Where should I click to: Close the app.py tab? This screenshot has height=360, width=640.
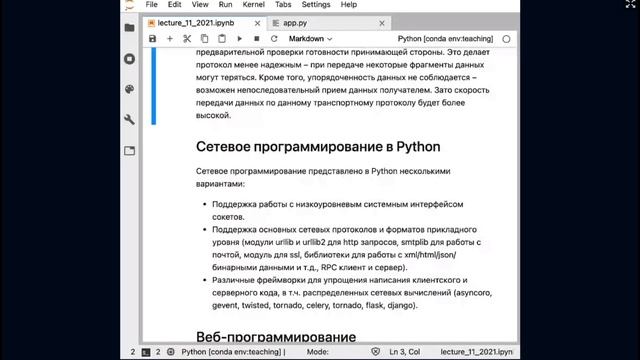[382, 23]
